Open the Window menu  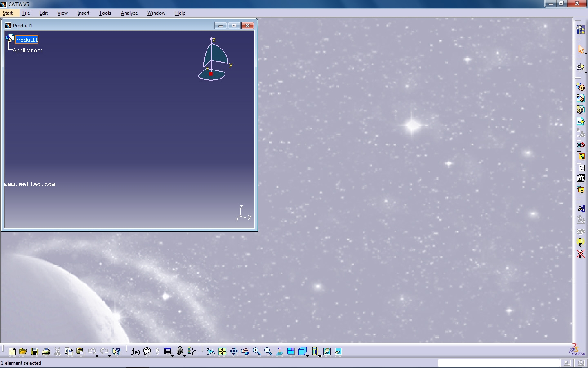click(x=156, y=13)
